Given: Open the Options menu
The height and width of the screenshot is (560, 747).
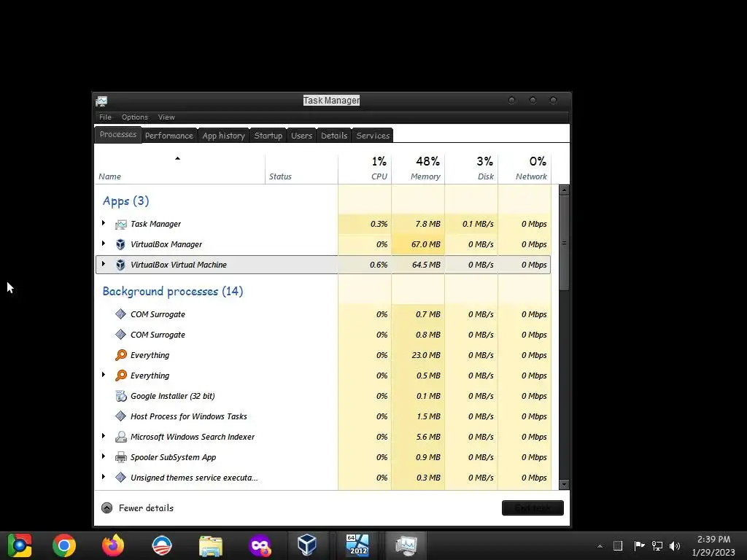Looking at the screenshot, I should click(135, 117).
